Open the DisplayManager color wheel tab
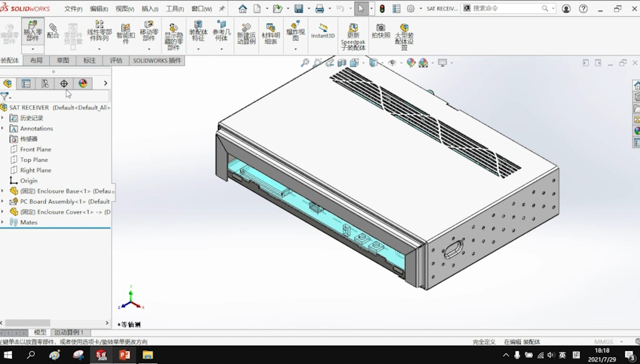This screenshot has width=640, height=364. pyautogui.click(x=83, y=83)
